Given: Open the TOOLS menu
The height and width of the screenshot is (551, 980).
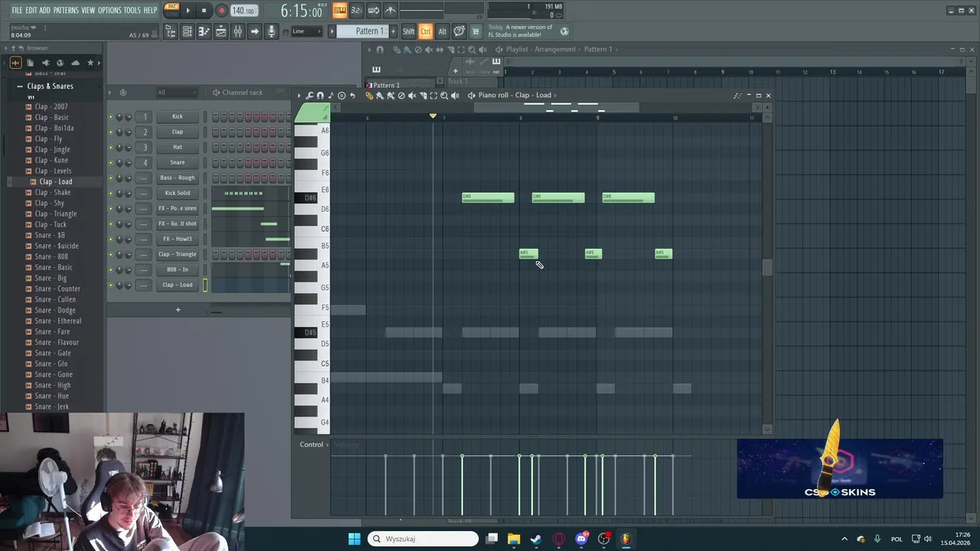Looking at the screenshot, I should 132,10.
